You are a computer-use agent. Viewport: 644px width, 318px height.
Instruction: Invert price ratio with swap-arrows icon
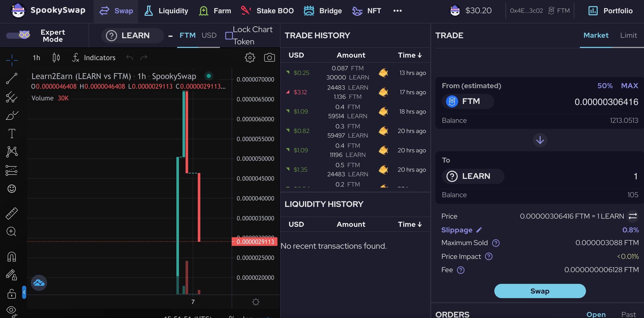pos(633,216)
